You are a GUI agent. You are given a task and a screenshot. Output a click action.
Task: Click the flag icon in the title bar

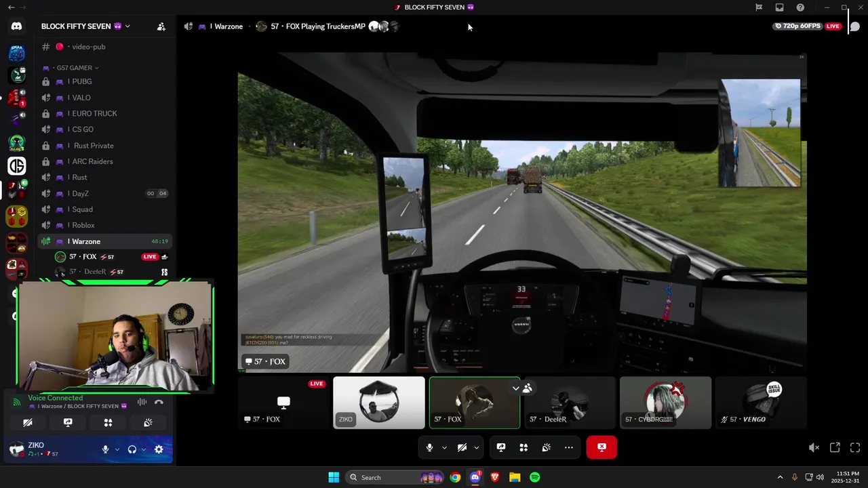759,7
